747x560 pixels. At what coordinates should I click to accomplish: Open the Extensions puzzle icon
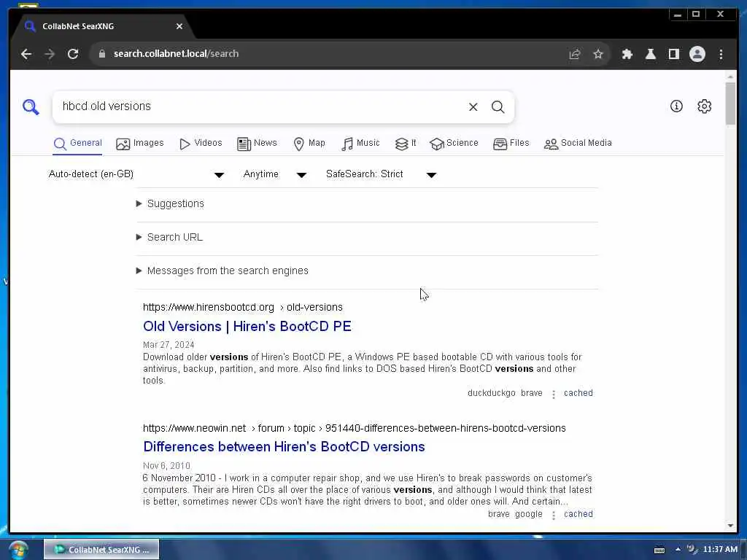627,54
